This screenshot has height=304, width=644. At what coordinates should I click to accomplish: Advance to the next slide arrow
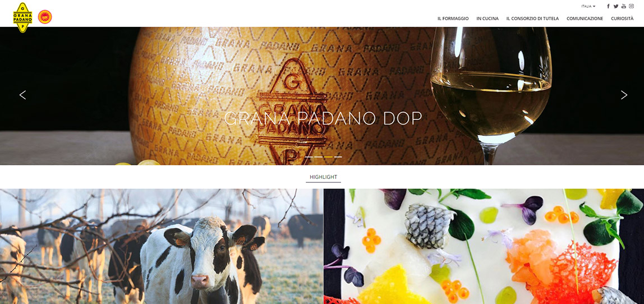coord(624,95)
